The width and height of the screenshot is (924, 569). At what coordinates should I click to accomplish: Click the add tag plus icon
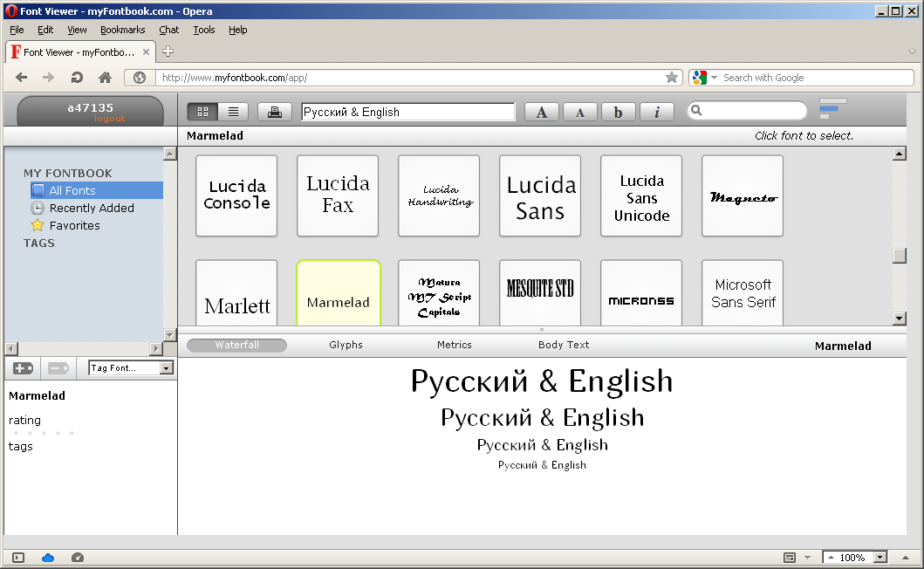pos(23,368)
